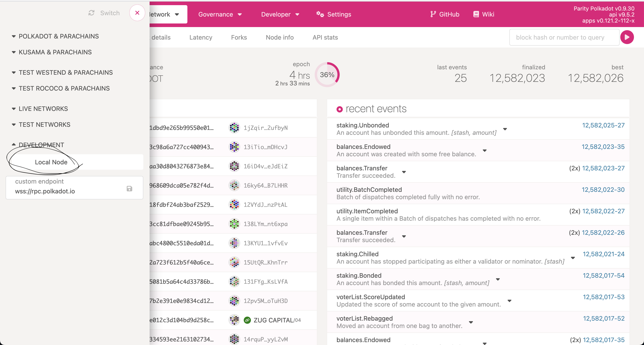Expand TEST ROCOCO & PARACHAINS group

click(61, 88)
